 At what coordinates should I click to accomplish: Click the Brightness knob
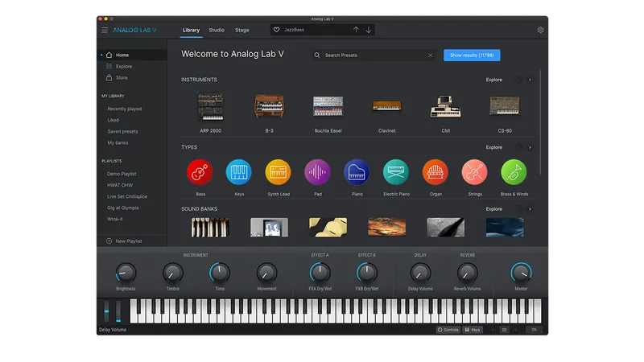[126, 273]
